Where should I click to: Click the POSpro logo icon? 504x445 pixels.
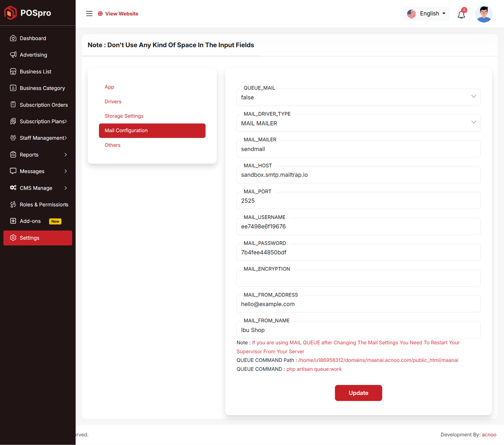pos(10,13)
